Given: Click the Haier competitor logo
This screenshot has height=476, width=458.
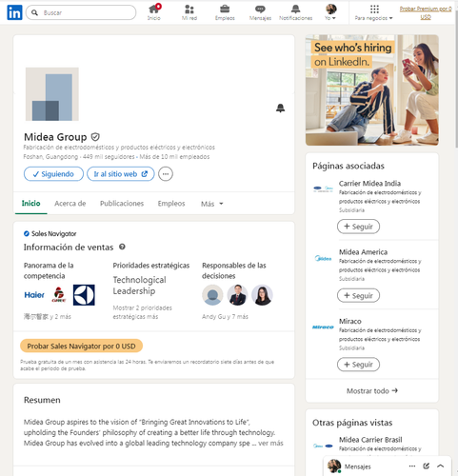Looking at the screenshot, I should (34, 295).
